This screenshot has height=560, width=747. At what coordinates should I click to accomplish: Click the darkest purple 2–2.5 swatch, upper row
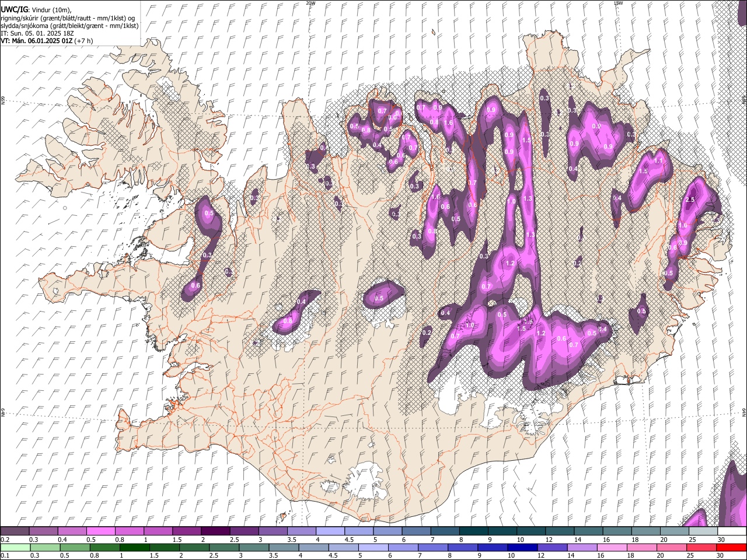[x=215, y=531]
